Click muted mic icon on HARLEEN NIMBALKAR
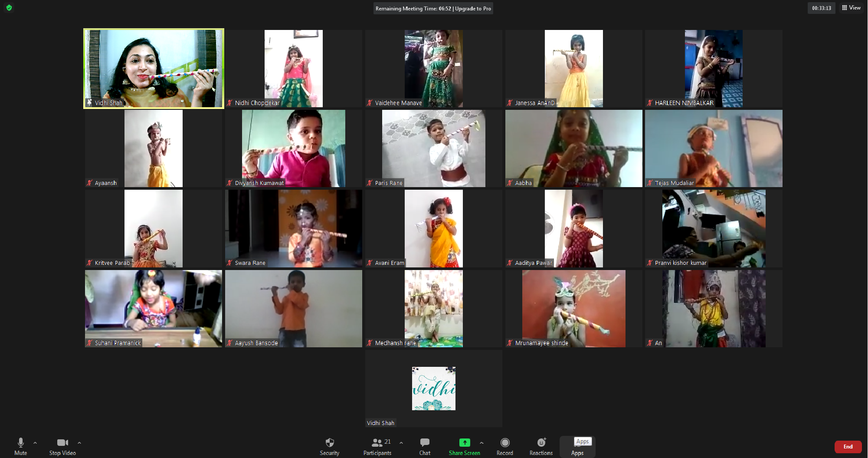Viewport: 868px width, 458px height. (x=649, y=103)
